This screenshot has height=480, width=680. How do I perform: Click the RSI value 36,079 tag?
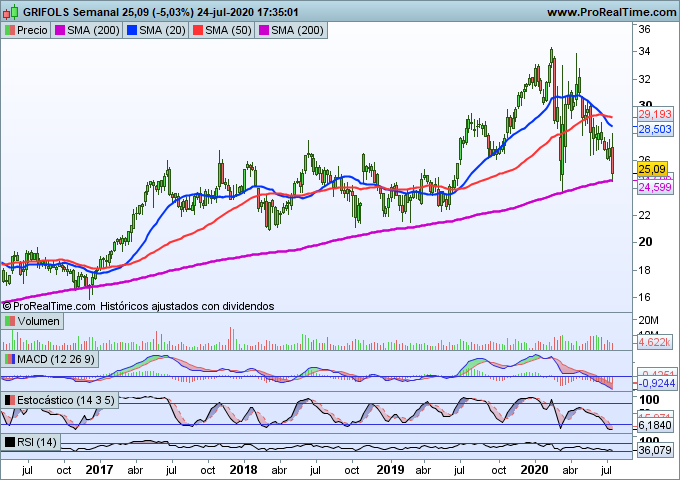click(x=653, y=450)
